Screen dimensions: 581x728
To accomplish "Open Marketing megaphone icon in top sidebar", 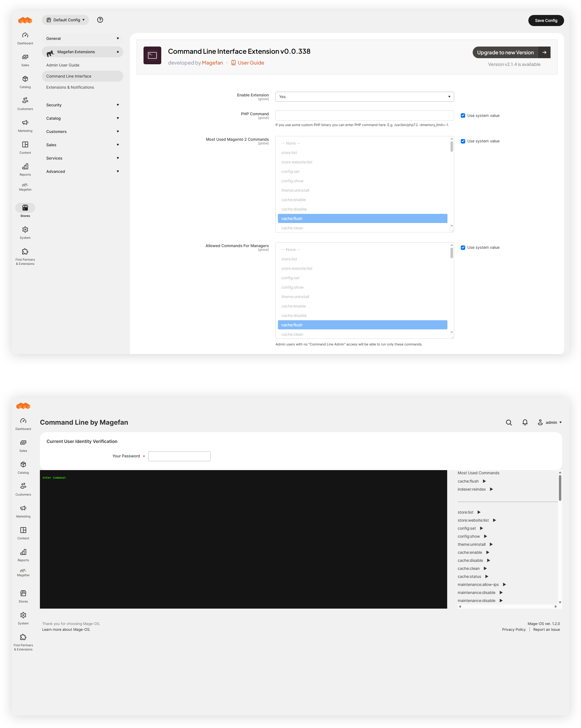I will pyautogui.click(x=25, y=123).
